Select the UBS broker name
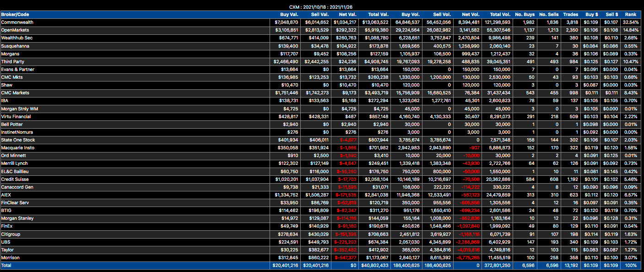The image size is (644, 272). tap(5, 242)
